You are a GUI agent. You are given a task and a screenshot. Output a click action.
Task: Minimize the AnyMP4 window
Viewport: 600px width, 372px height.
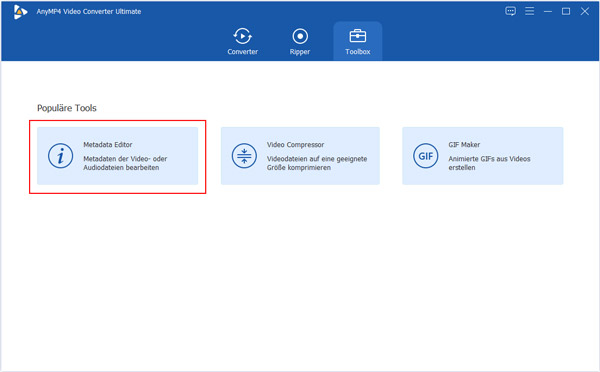click(x=548, y=11)
